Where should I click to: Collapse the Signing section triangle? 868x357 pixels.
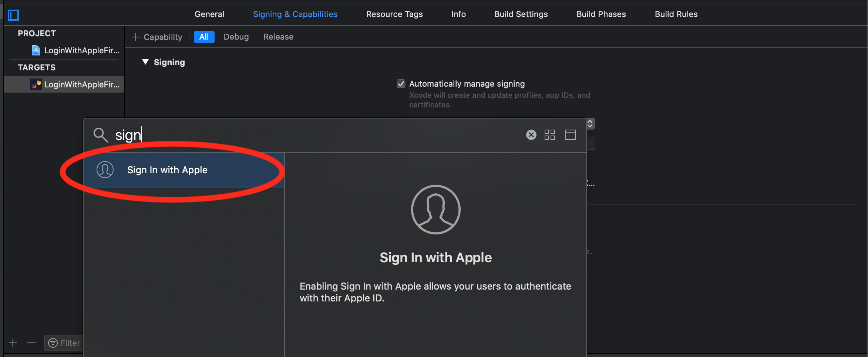point(145,62)
